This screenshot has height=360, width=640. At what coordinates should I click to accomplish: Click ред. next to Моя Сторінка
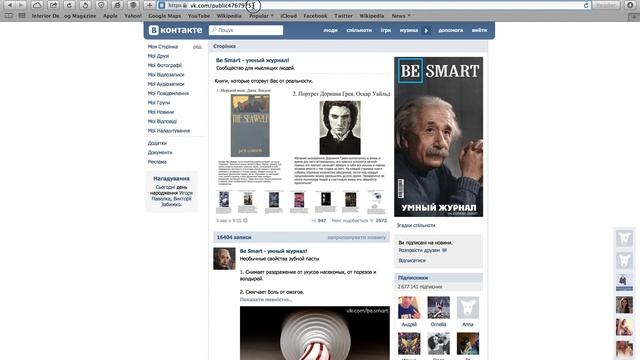pos(198,47)
